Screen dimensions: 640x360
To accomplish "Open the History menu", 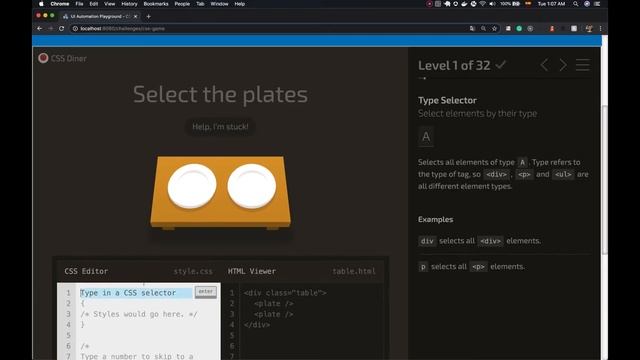I will pyautogui.click(x=129, y=4).
